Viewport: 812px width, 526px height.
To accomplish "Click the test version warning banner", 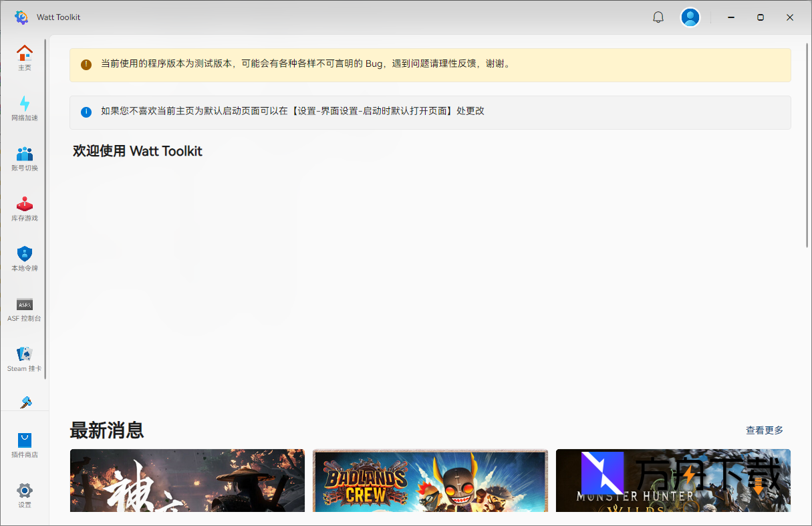I will click(430, 65).
